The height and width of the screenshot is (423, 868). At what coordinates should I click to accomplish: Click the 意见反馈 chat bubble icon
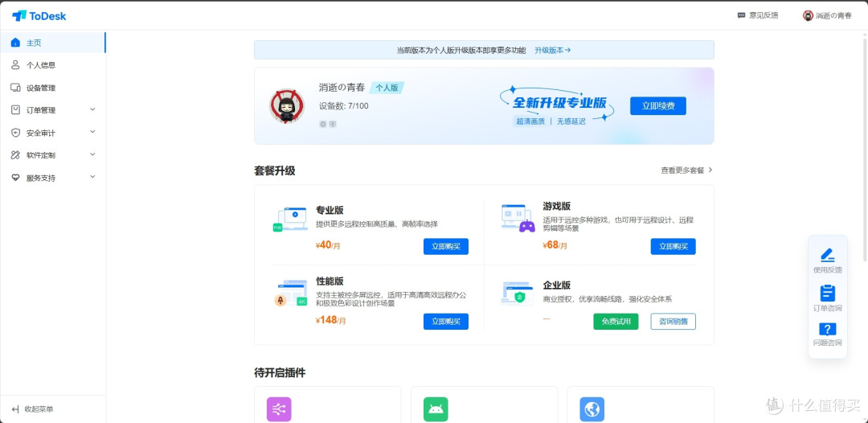pyautogui.click(x=741, y=15)
